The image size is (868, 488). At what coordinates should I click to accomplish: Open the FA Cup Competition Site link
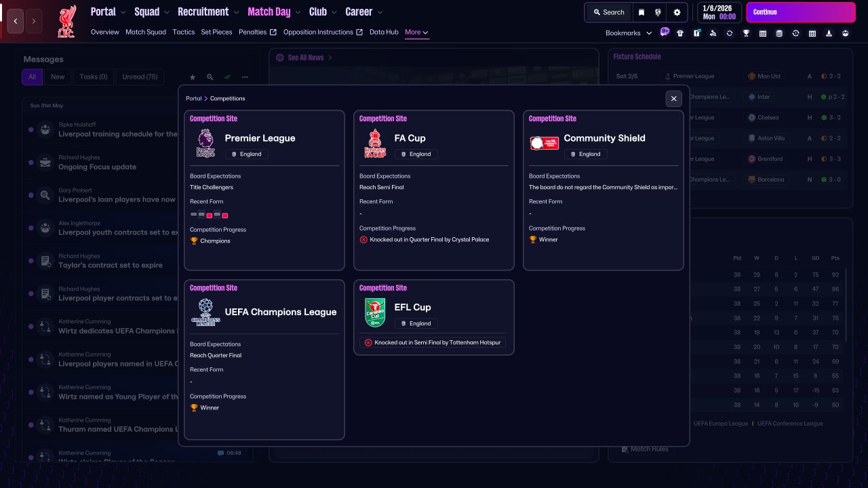[x=382, y=119]
